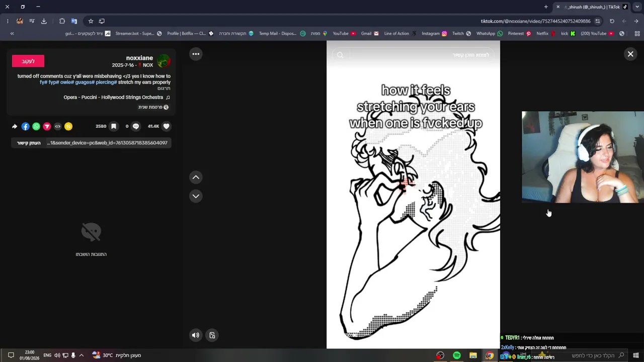Open the all bookmarks grid icon
This screenshot has height=362, width=644.
click(x=636, y=34)
